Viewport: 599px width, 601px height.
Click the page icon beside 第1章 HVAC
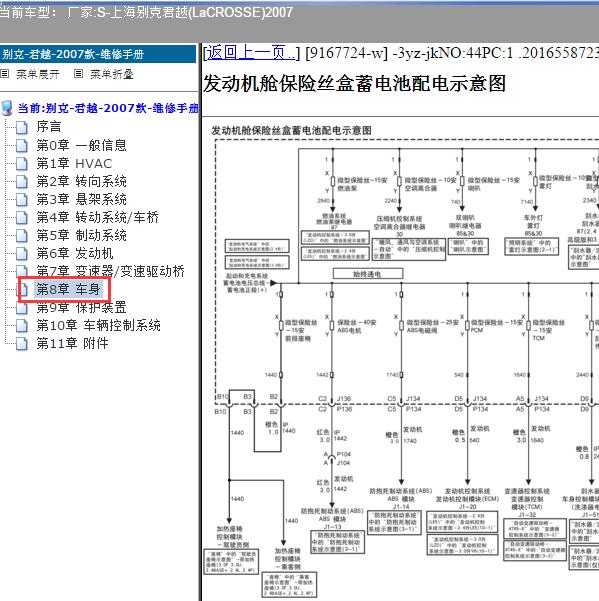[x=22, y=163]
